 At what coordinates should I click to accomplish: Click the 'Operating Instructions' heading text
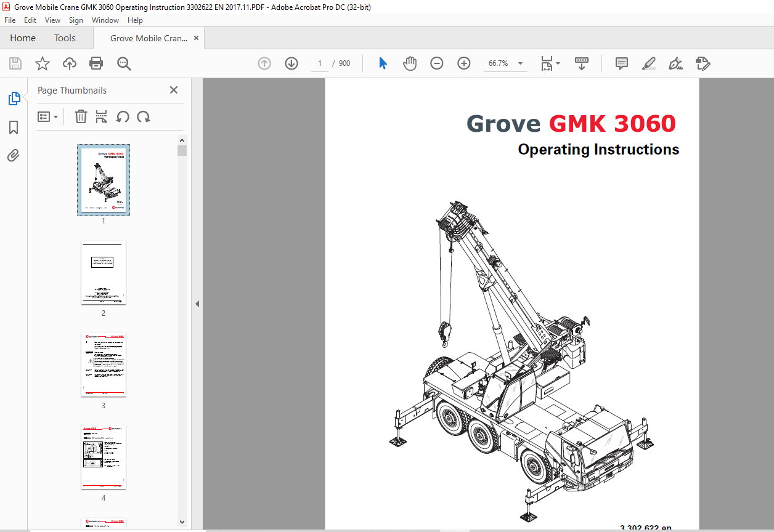tap(598, 150)
